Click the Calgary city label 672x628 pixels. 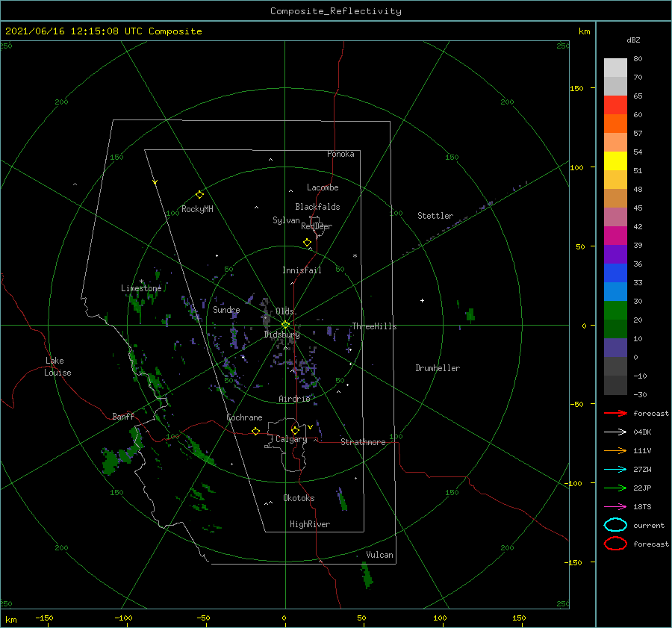[291, 439]
